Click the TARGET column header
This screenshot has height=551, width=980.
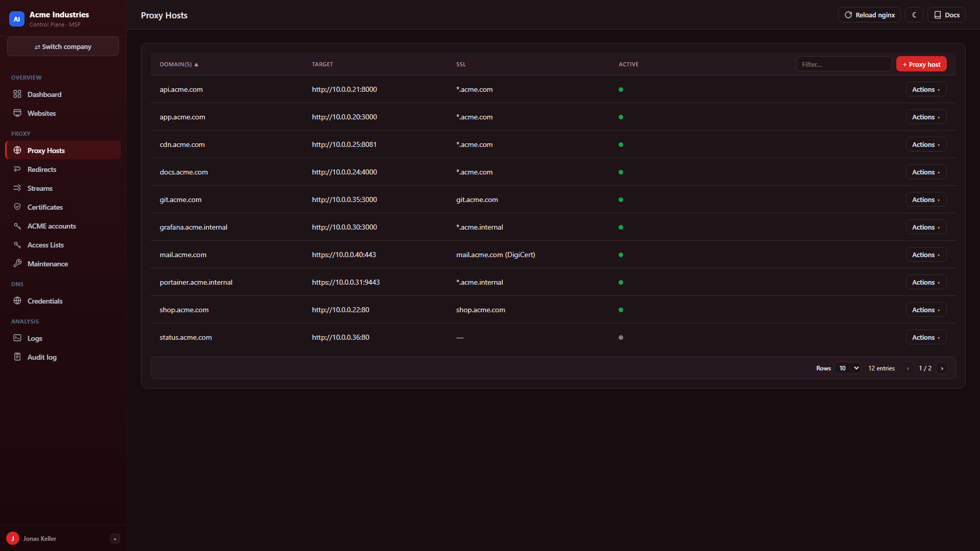tap(323, 64)
